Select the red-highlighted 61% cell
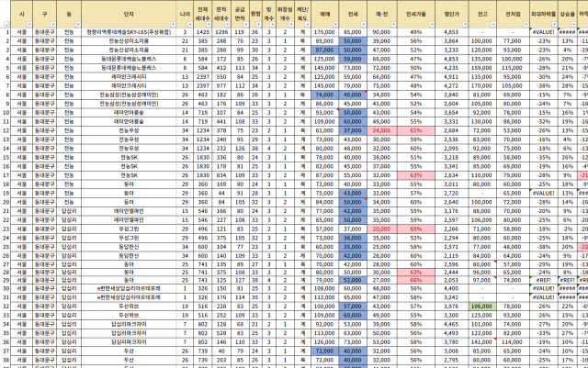 416,131
